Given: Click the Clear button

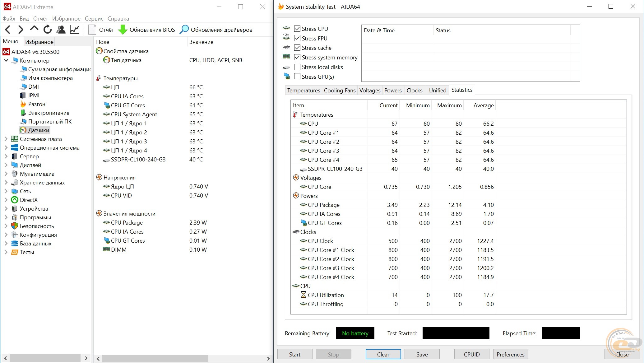Looking at the screenshot, I should [383, 354].
